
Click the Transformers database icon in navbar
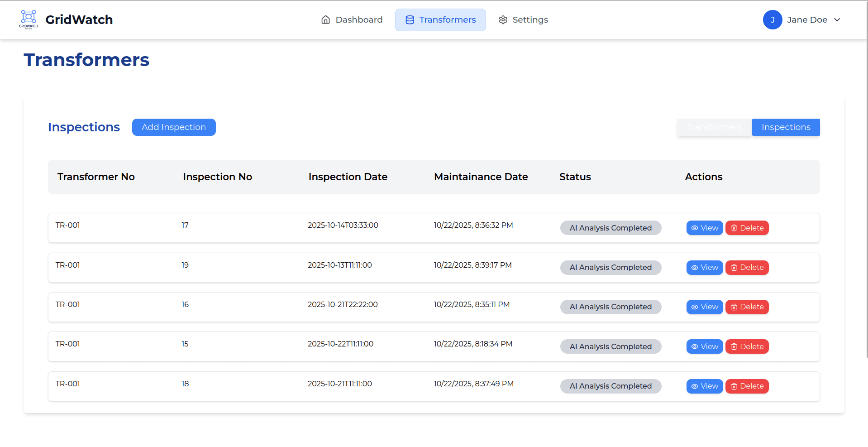click(410, 20)
